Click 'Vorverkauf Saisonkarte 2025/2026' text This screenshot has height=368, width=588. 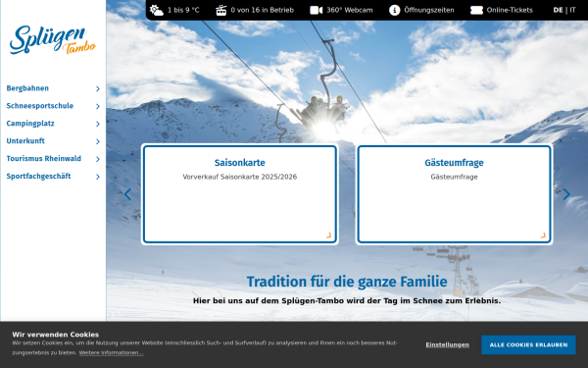(240, 177)
